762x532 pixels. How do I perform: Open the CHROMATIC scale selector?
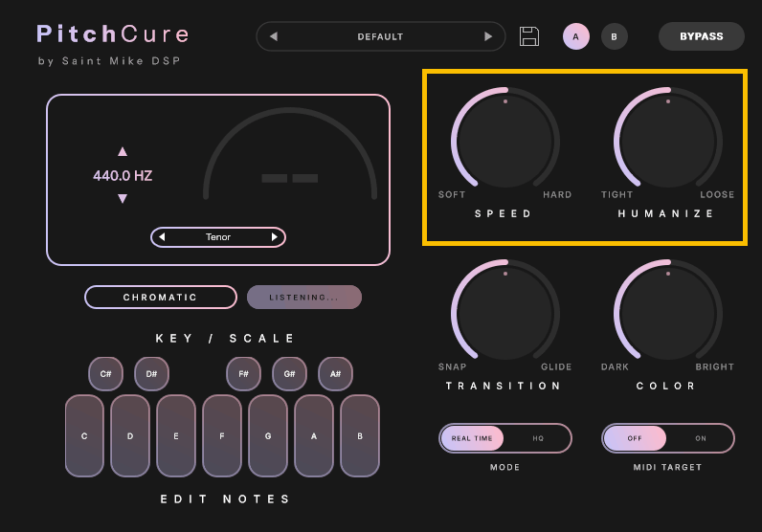[x=161, y=298]
